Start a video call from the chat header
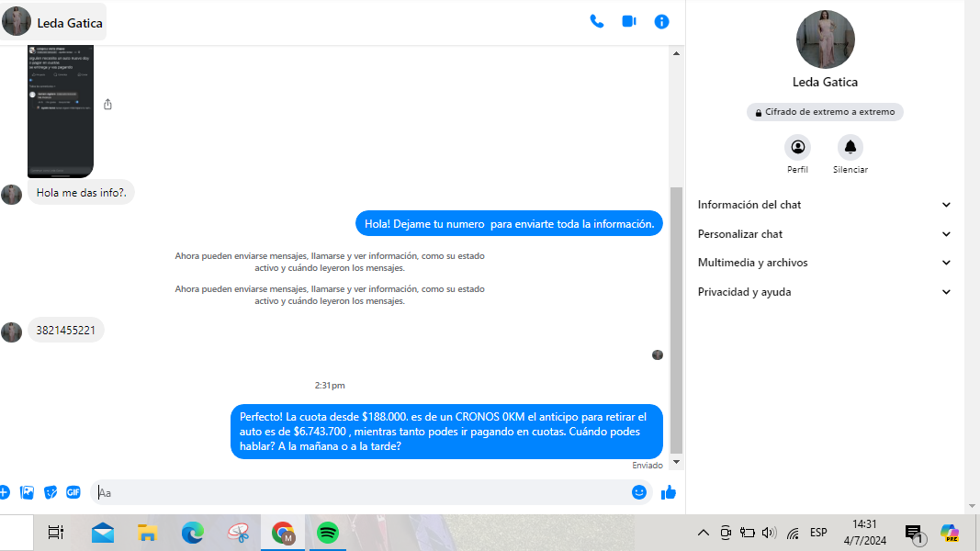Viewport: 980px width, 551px height. click(629, 21)
